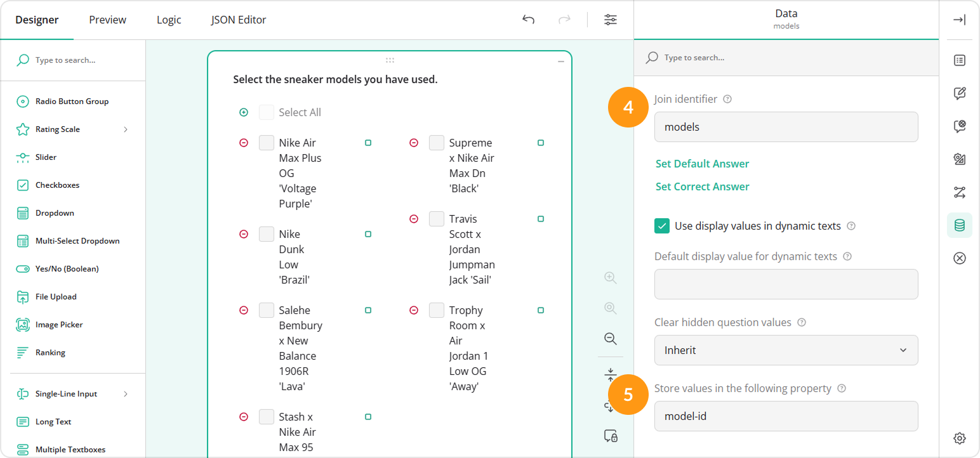
Task: Open the Clear hidden question values dropdown
Action: click(786, 350)
